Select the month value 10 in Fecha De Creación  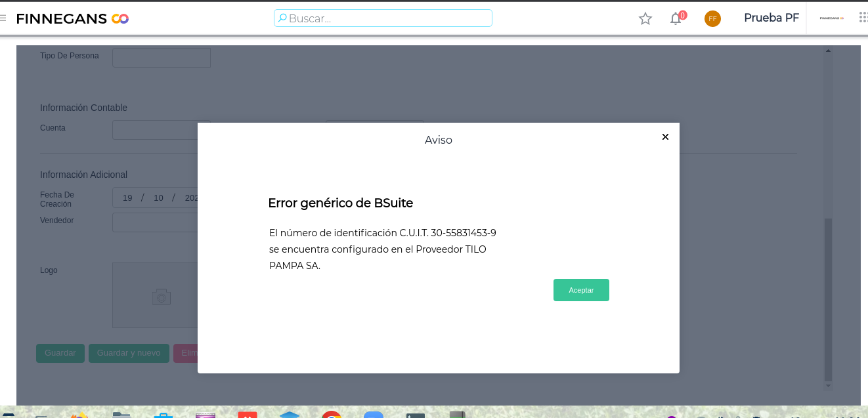pos(158,198)
